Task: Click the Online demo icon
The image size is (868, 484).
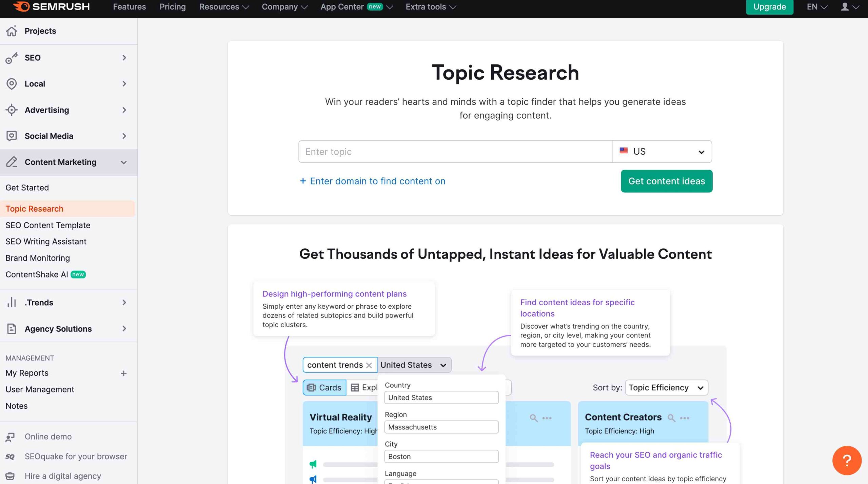Action: (10, 437)
